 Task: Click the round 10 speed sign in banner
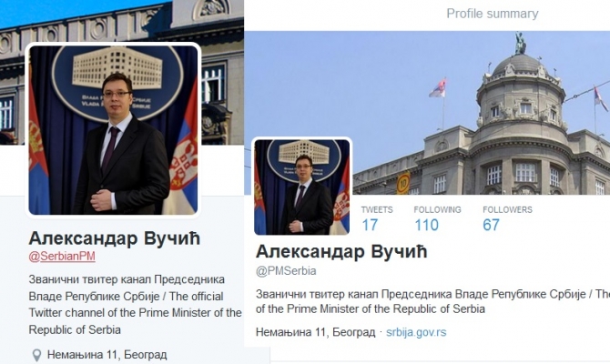(403, 183)
